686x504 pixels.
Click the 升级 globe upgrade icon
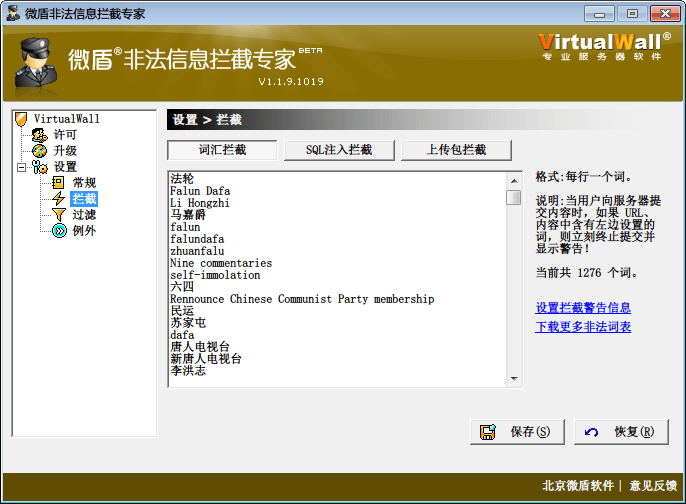39,151
